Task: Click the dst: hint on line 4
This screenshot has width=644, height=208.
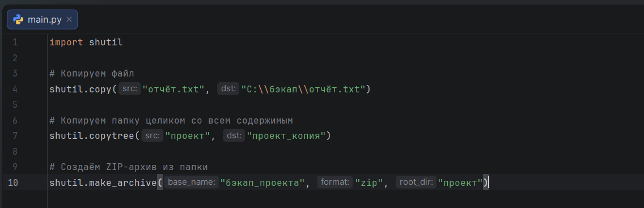Action: pyautogui.click(x=228, y=88)
